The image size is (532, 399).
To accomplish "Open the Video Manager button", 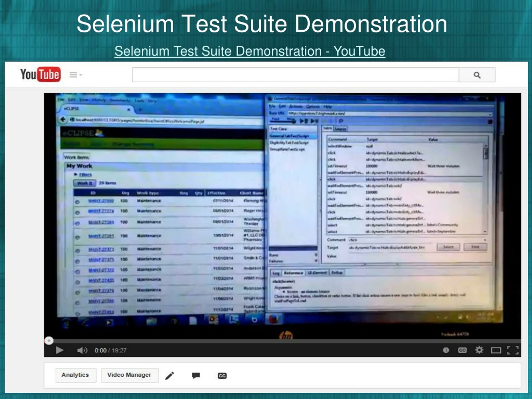I will tap(130, 375).
